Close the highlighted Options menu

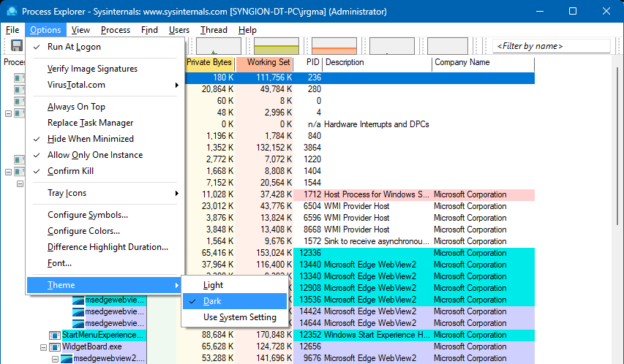(45, 30)
